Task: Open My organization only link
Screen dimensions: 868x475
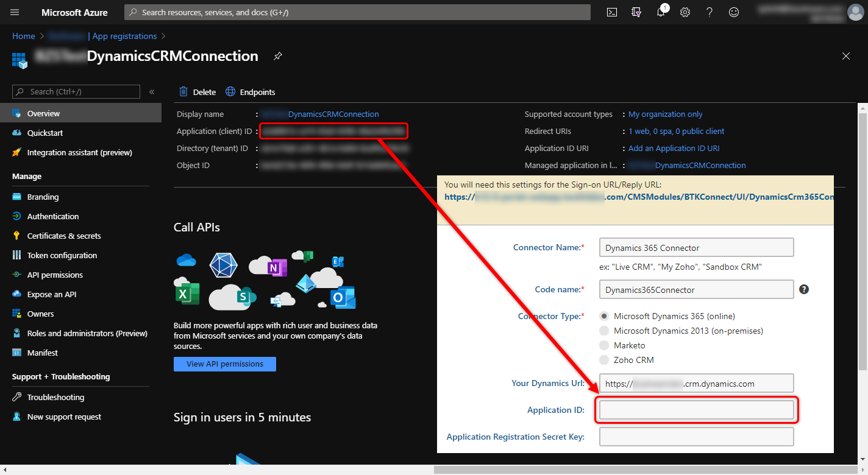Action: tap(666, 114)
